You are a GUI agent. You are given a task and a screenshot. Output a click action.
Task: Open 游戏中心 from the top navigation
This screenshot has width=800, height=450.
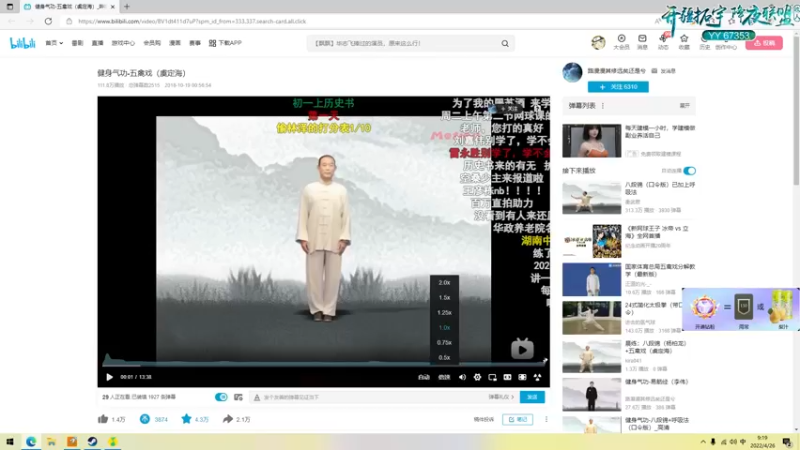(x=123, y=43)
